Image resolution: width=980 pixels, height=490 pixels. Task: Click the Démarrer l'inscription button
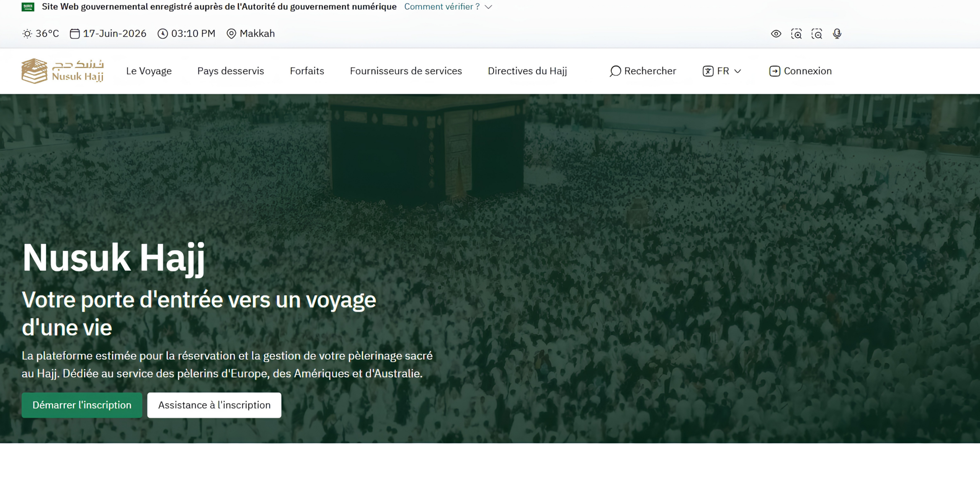pyautogui.click(x=82, y=405)
